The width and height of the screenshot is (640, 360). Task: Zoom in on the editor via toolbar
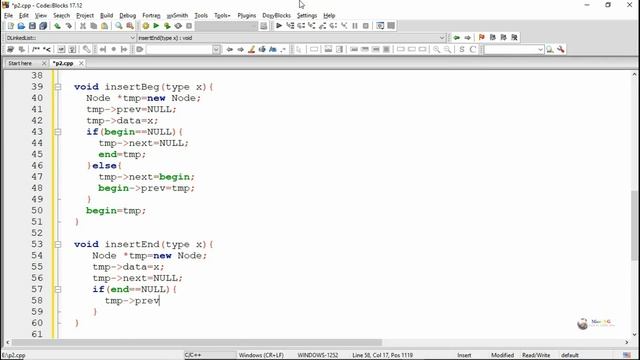[x=436, y=49]
